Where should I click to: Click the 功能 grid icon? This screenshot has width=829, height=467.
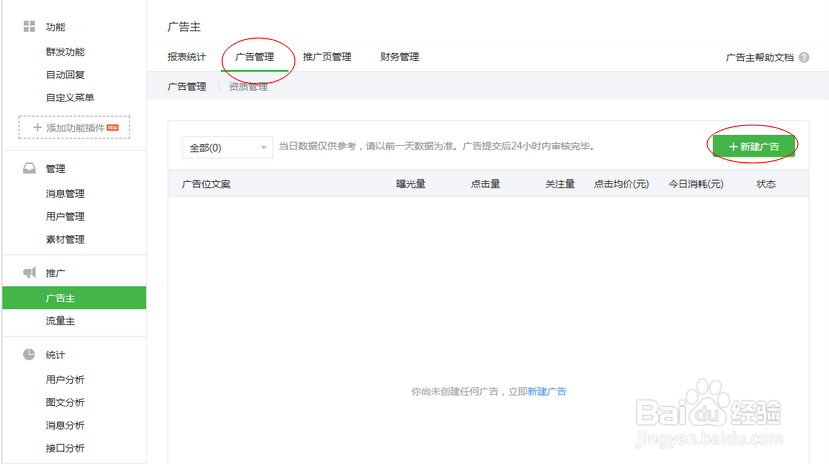pos(29,26)
